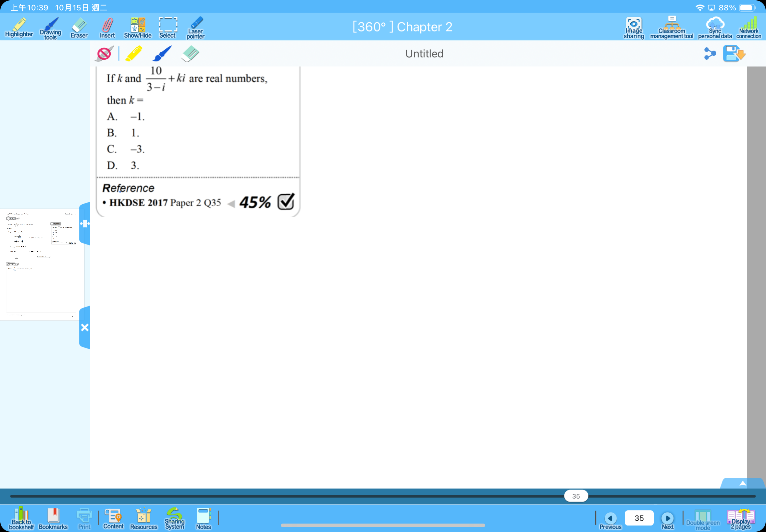
Task: Toggle the blue pen annotation tool
Action: pyautogui.click(x=162, y=54)
